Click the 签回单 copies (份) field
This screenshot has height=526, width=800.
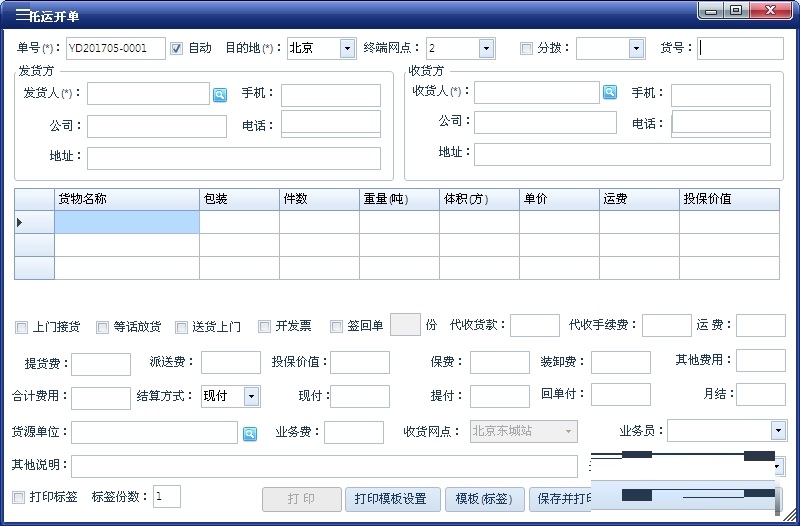(x=405, y=324)
